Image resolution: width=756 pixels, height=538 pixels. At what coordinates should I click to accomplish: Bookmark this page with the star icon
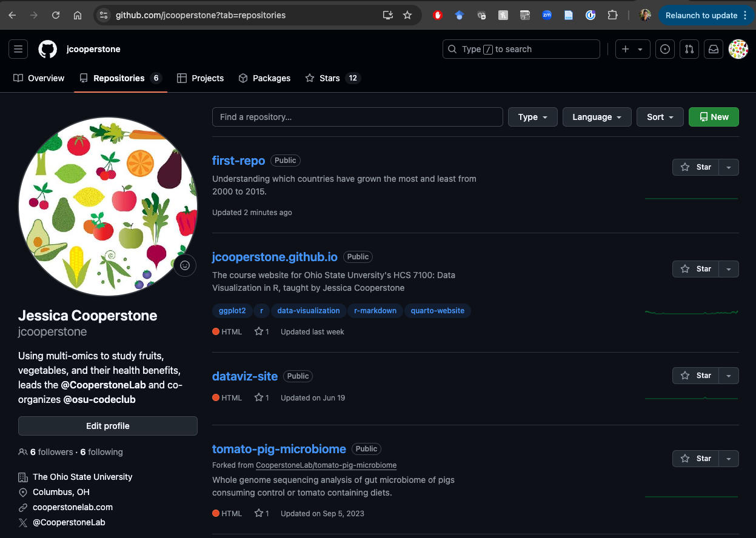point(407,15)
